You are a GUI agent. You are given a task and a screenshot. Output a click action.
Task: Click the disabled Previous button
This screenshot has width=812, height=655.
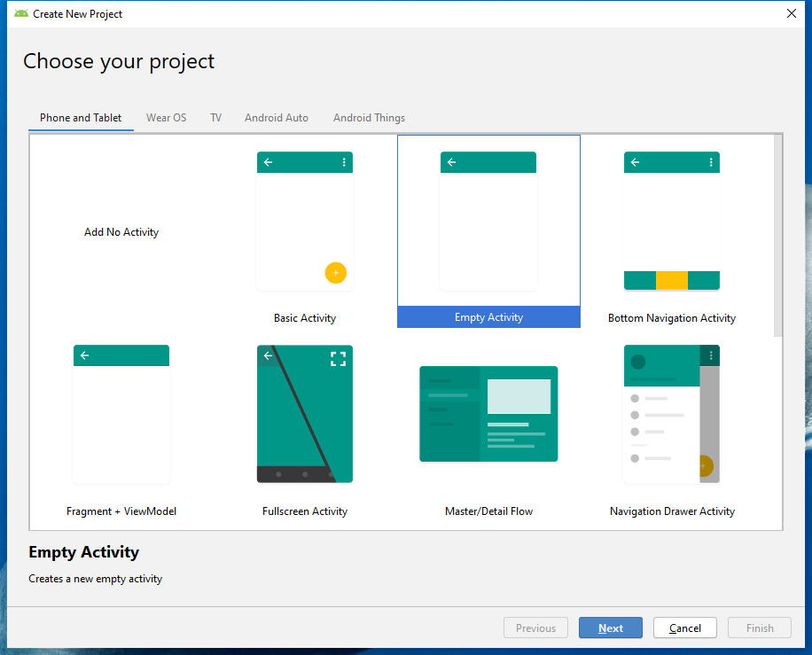click(x=535, y=628)
